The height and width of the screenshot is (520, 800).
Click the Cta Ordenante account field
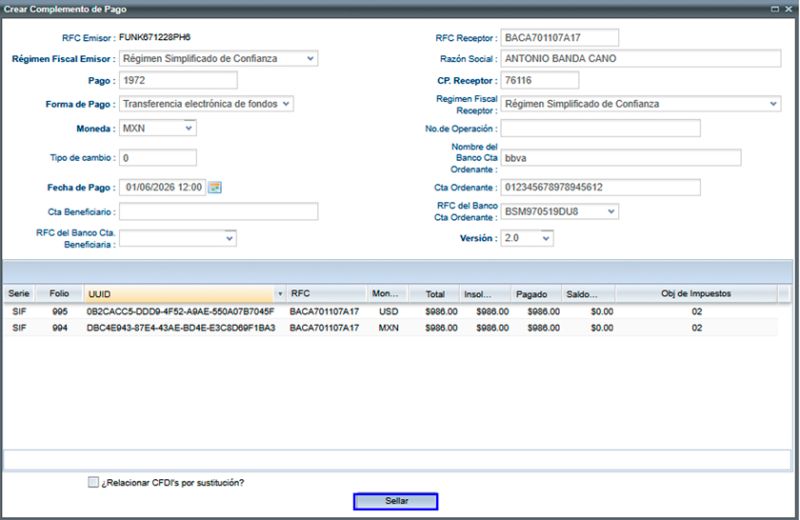[601, 187]
